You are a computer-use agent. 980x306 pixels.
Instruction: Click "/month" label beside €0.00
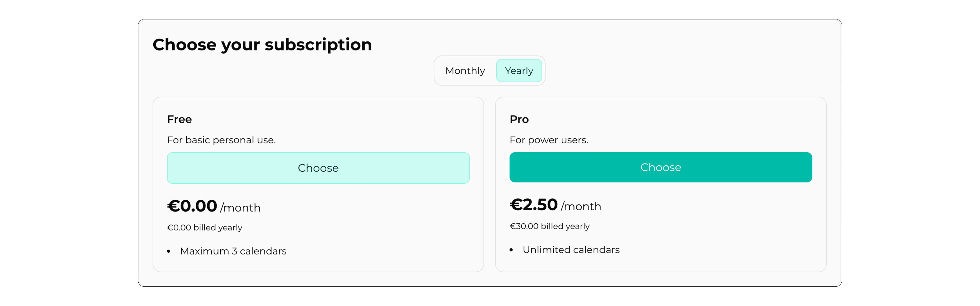(240, 208)
